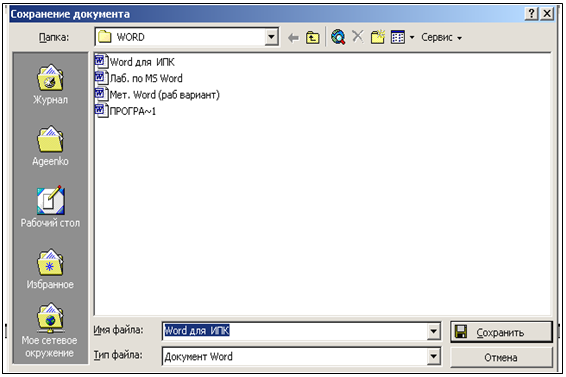This screenshot has width=566, height=377.
Task: Click the Тип файла Документ Word box
Action: [x=295, y=357]
